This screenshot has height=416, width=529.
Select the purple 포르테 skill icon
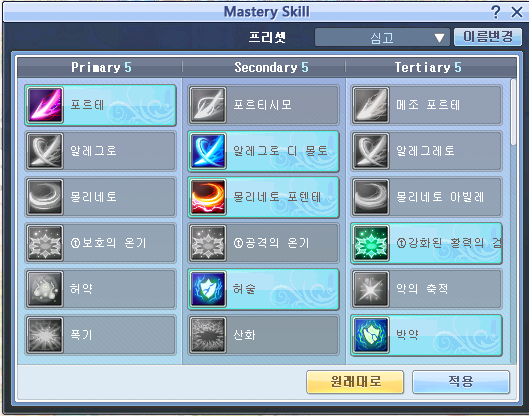pyautogui.click(x=45, y=105)
